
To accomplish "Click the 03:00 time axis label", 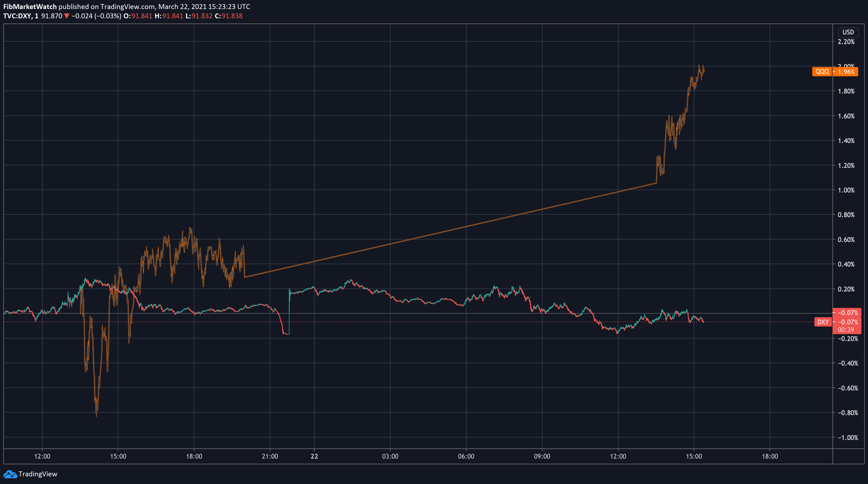I will [390, 456].
